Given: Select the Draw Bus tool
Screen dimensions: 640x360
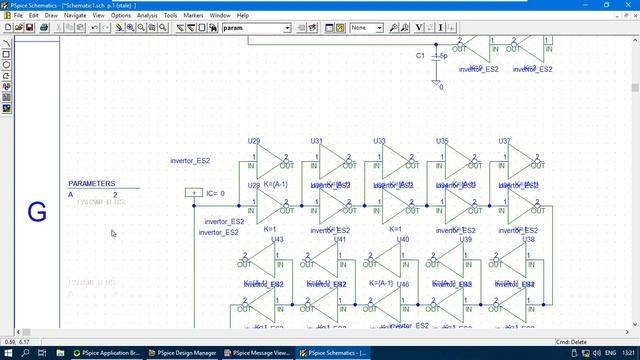Looking at the screenshot, I should point(191,28).
